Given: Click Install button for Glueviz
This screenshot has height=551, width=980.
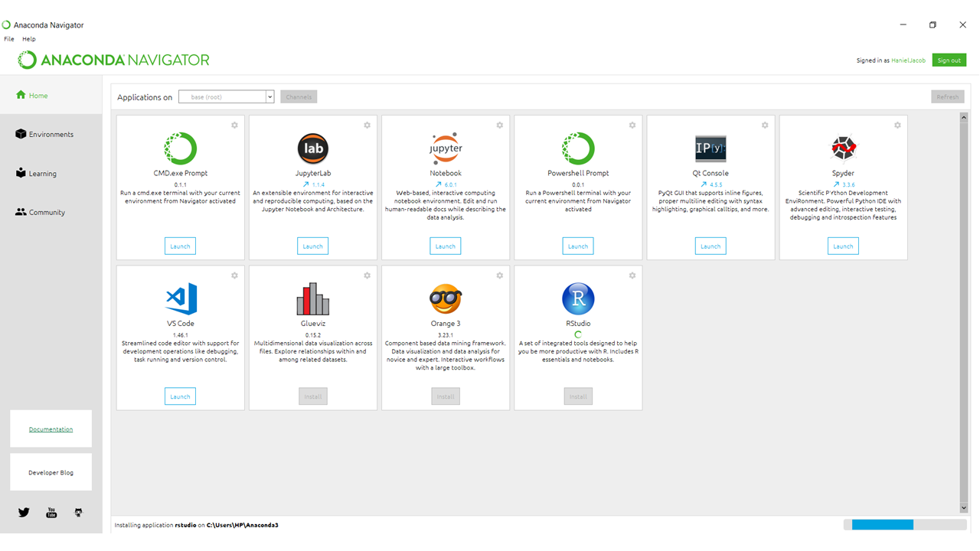Looking at the screenshot, I should [312, 396].
